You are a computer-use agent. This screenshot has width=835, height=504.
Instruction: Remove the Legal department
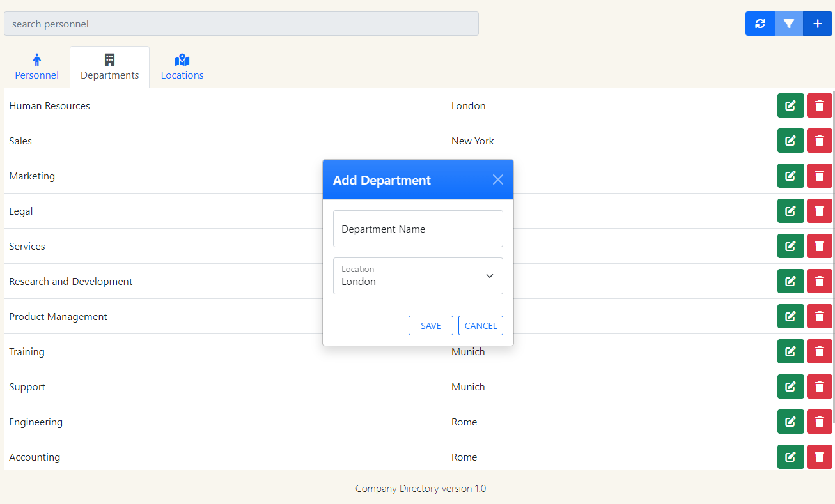[819, 211]
